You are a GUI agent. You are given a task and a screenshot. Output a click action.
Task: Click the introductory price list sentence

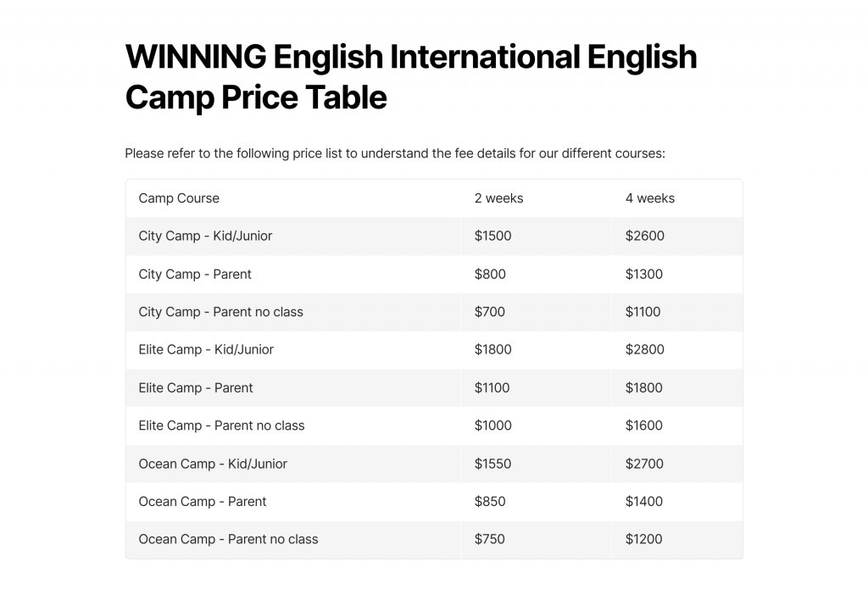point(395,154)
